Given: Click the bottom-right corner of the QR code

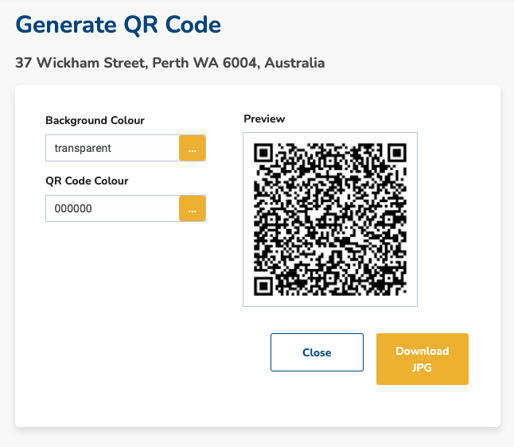Looking at the screenshot, I should pyautogui.click(x=403, y=292).
